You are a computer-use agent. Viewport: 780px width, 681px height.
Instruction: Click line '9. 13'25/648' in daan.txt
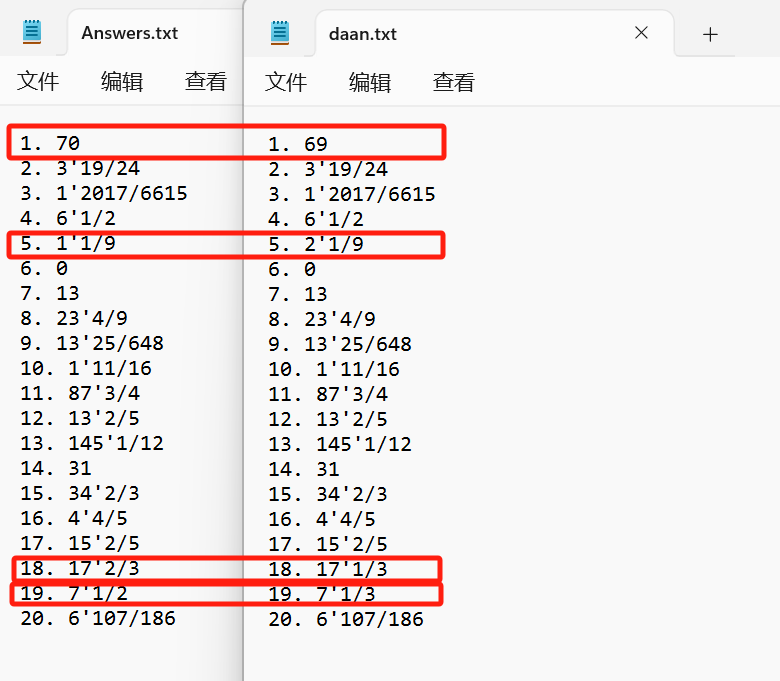coord(340,344)
